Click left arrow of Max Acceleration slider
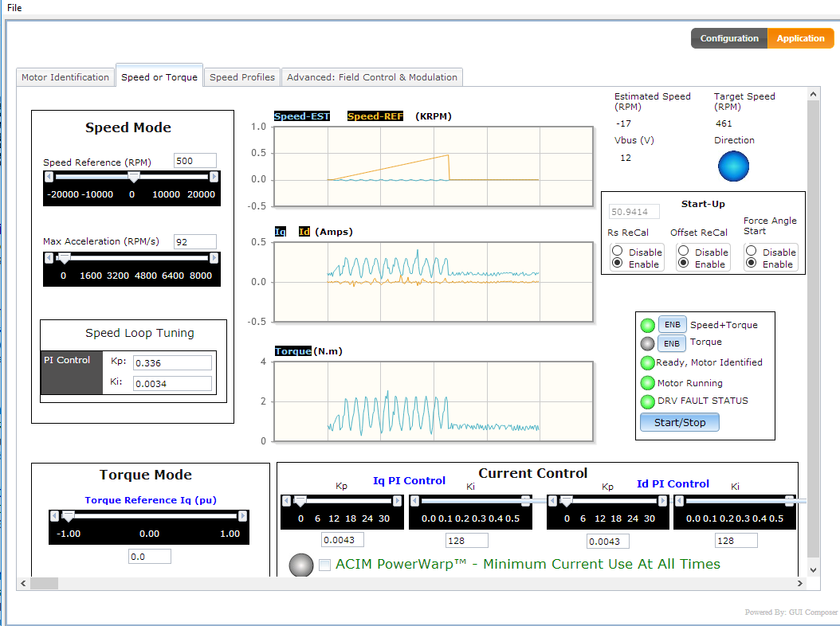Viewport: 840px width, 626px height. coord(49,258)
